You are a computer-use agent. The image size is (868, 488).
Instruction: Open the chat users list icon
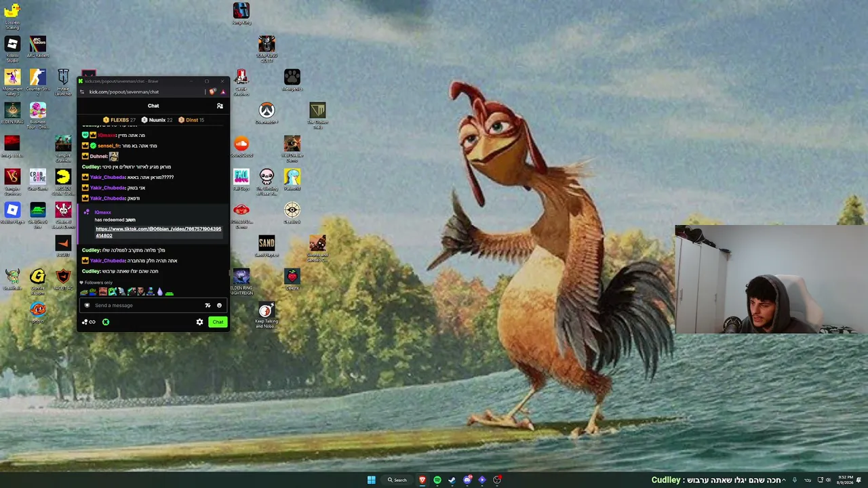[220, 106]
